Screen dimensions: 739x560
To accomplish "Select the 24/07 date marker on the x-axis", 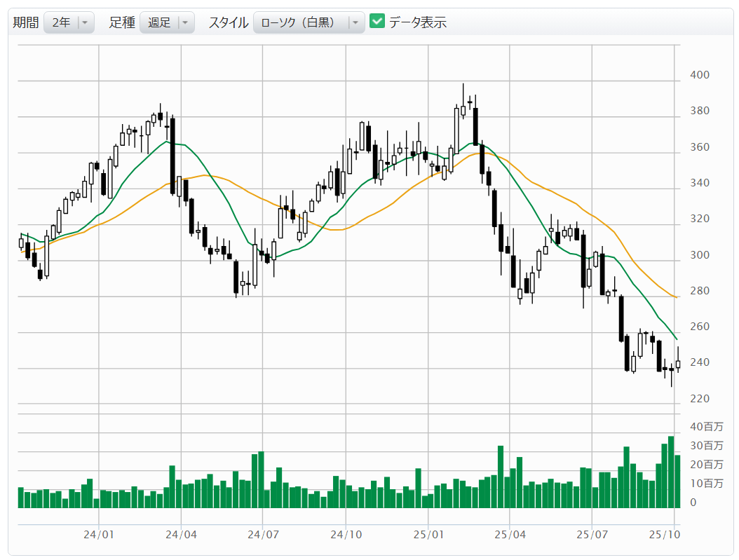I will click(x=263, y=535).
